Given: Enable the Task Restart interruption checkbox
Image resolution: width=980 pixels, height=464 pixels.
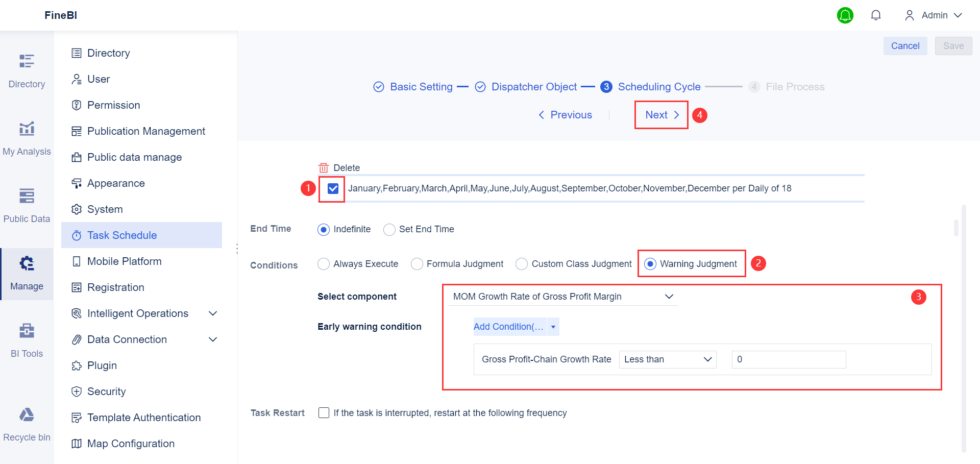Looking at the screenshot, I should point(324,412).
